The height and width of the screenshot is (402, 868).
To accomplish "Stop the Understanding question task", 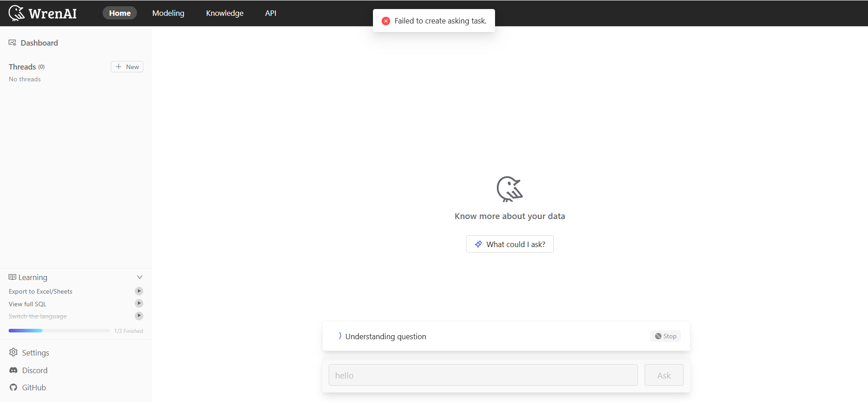I will pyautogui.click(x=665, y=336).
